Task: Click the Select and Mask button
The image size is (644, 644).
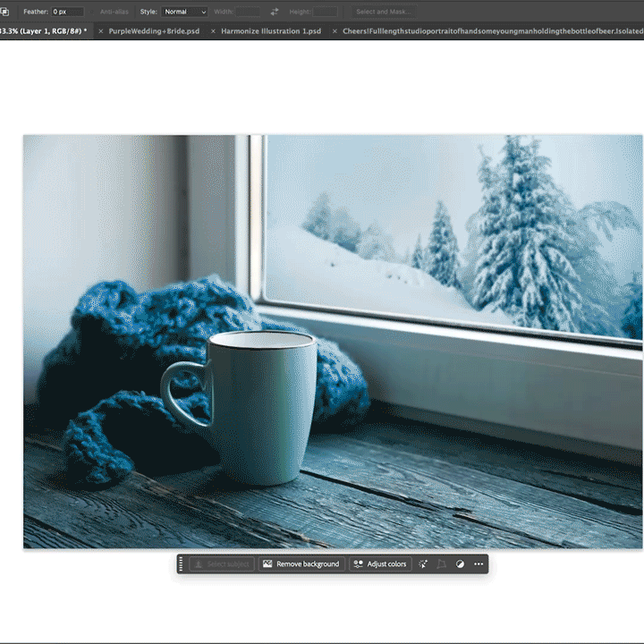Action: point(384,12)
